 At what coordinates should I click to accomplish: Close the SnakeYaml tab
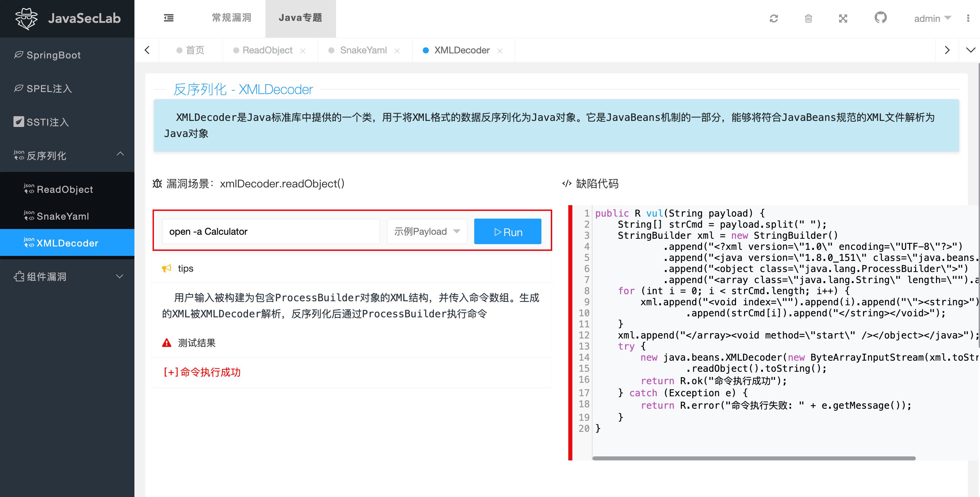(x=397, y=51)
